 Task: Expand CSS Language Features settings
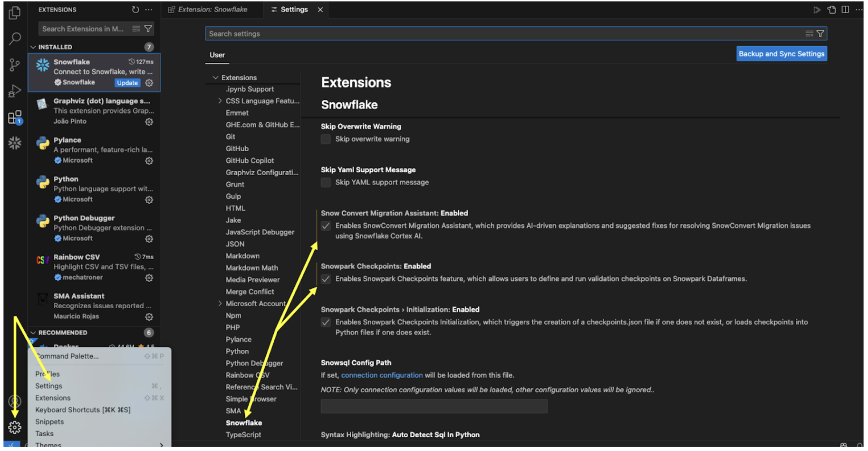click(x=220, y=100)
